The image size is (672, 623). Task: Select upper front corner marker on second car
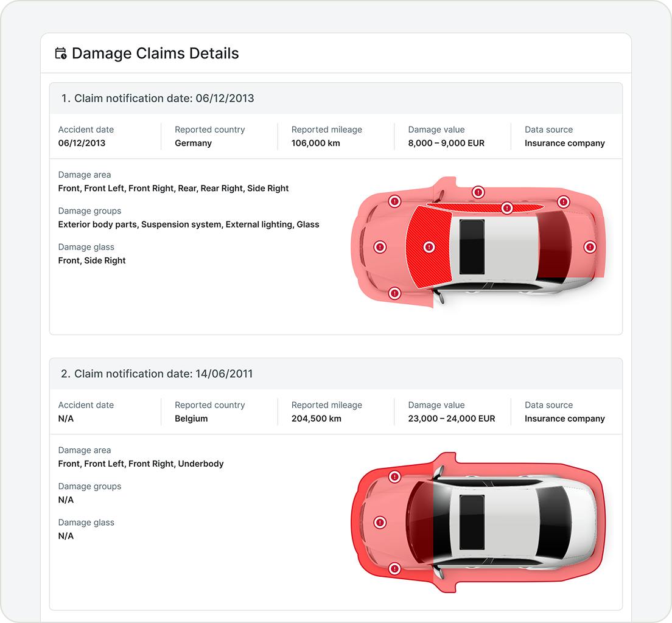tap(394, 477)
